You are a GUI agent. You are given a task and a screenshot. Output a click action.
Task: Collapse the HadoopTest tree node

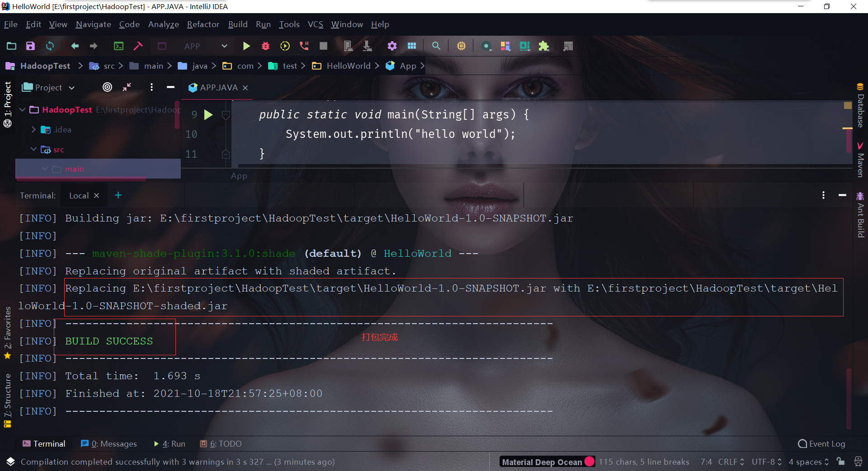[x=22, y=110]
